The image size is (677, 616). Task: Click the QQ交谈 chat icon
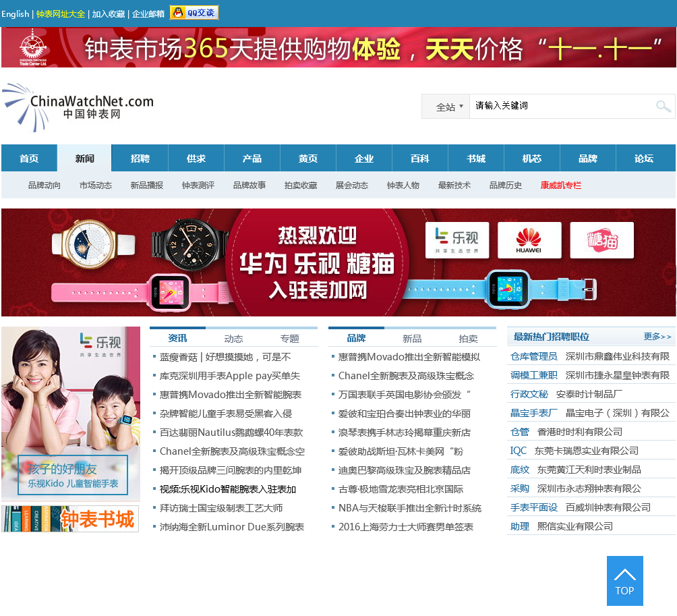tap(194, 13)
